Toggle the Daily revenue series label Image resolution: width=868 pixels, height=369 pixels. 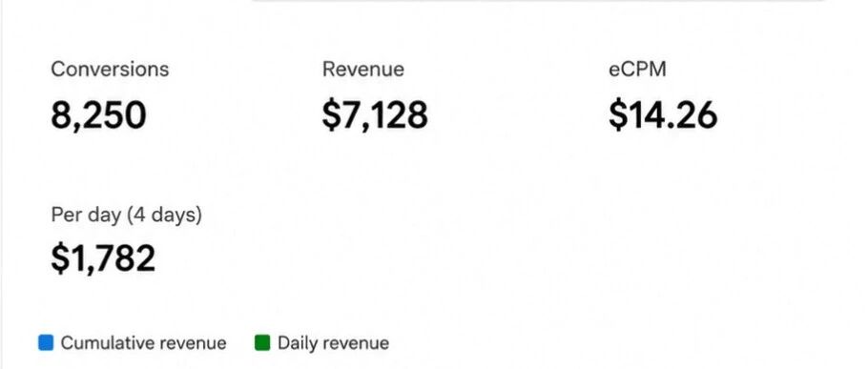tap(333, 343)
